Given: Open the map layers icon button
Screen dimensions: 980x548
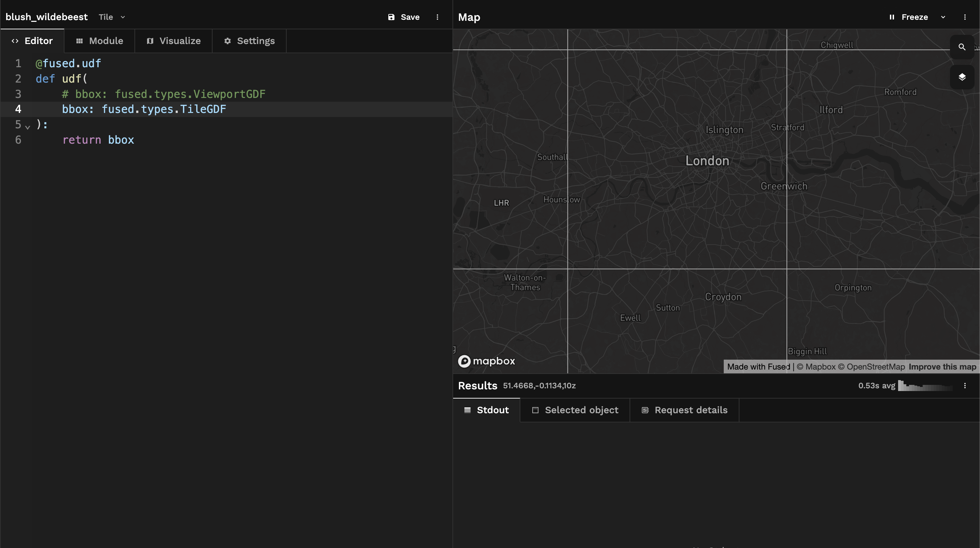Looking at the screenshot, I should coord(962,77).
